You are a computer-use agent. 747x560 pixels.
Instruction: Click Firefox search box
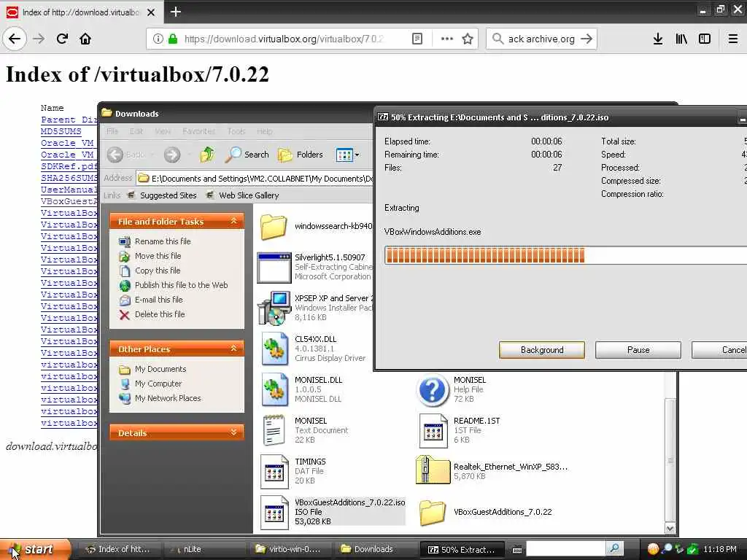[x=541, y=39]
